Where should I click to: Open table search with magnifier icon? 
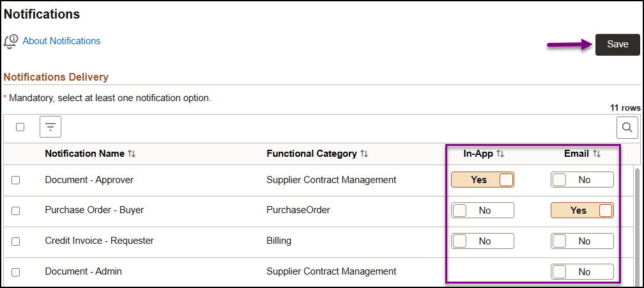[x=627, y=127]
